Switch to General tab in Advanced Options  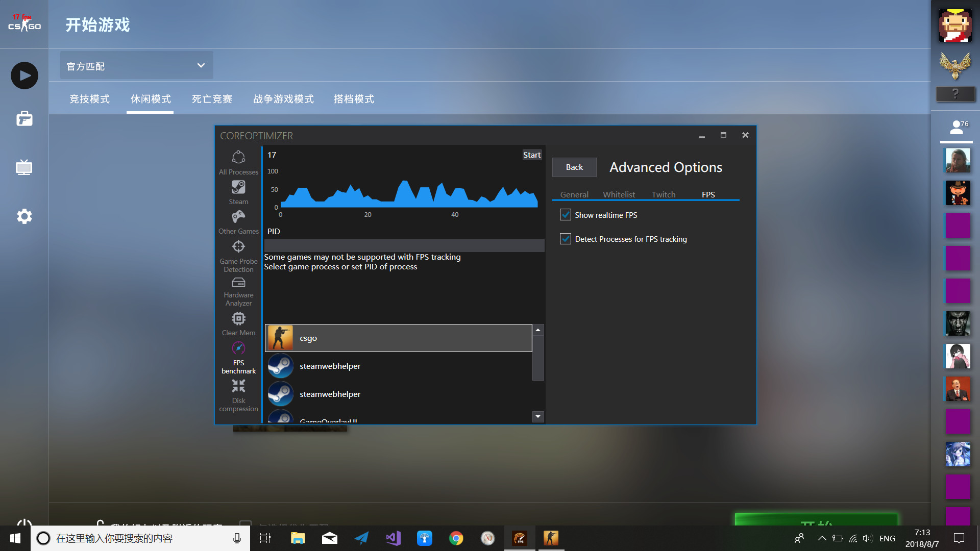574,194
